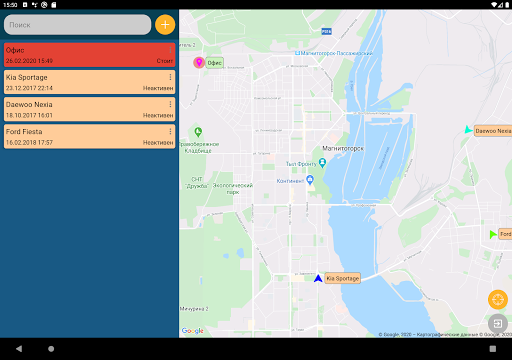Click the pink Офис location pin

click(x=199, y=62)
